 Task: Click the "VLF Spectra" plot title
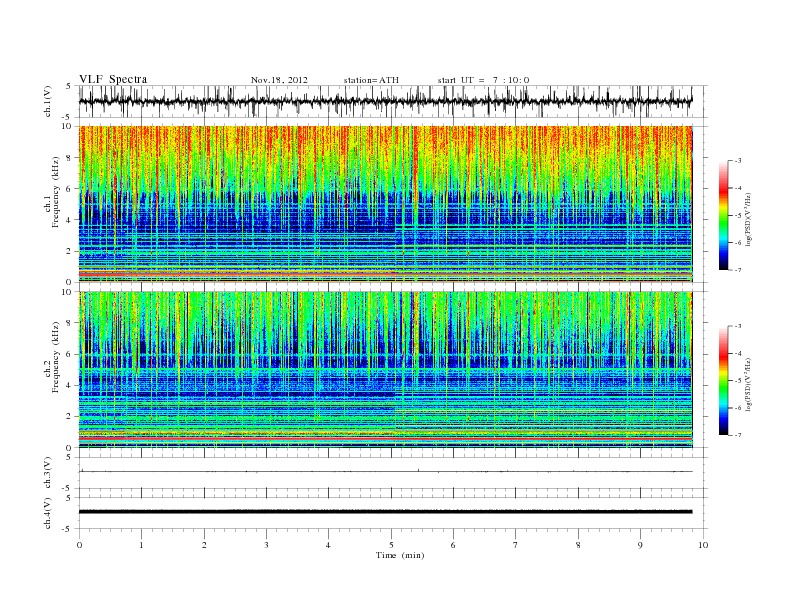click(x=113, y=79)
